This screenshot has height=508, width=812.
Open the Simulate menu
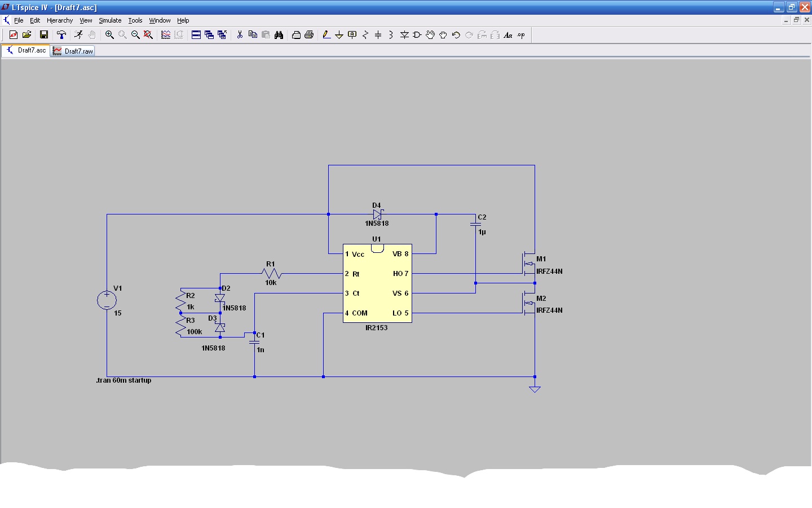tap(110, 20)
